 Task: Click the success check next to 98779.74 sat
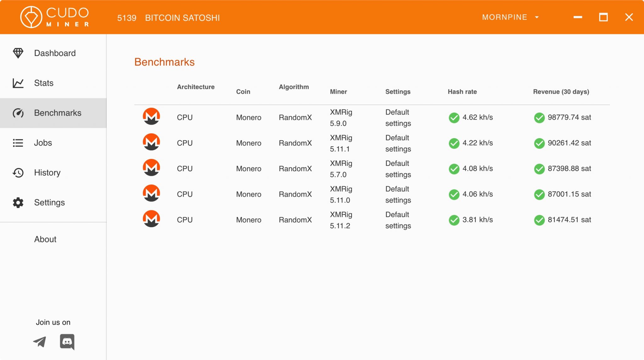pyautogui.click(x=539, y=118)
